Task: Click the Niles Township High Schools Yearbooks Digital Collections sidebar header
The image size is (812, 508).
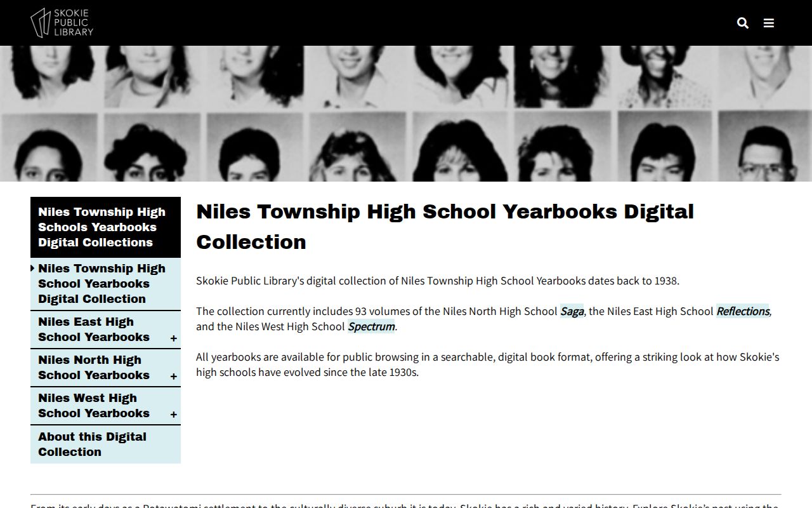Action: point(105,227)
